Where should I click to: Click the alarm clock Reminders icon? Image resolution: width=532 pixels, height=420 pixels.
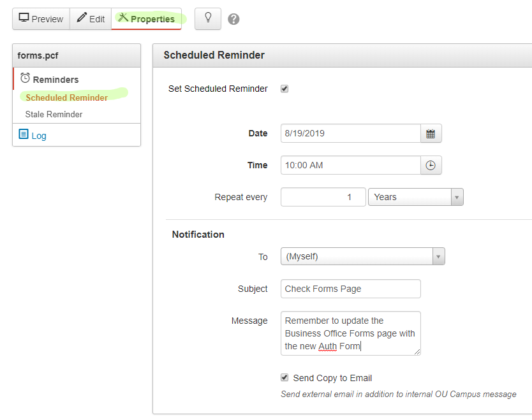click(x=25, y=78)
